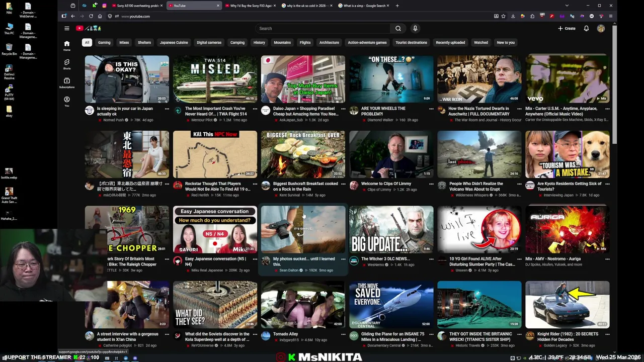Expand the tab list dropdown arrow

[567, 6]
